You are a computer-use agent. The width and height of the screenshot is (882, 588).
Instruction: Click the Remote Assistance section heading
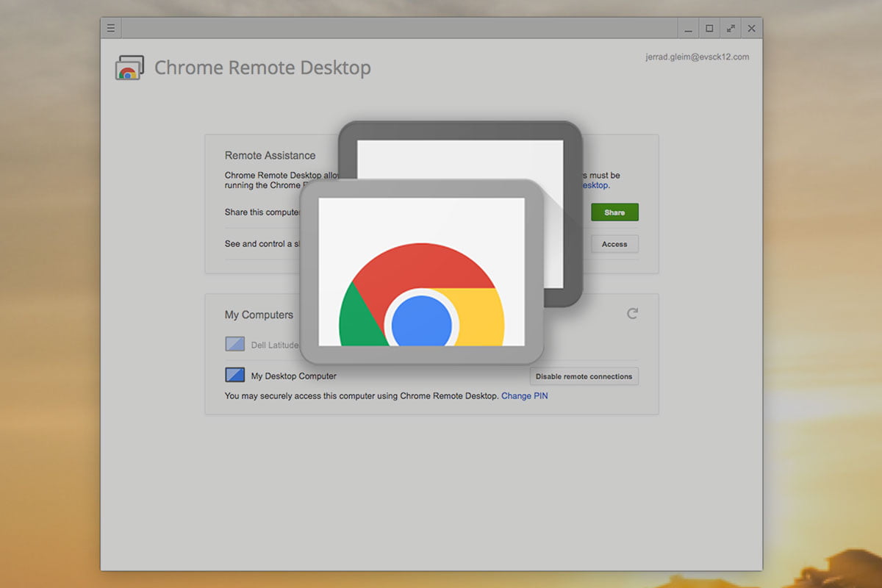270,156
